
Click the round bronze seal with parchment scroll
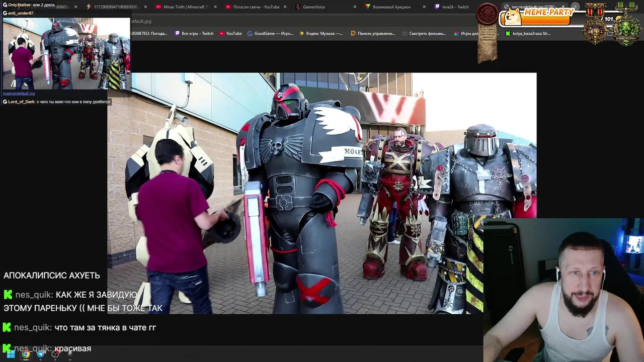487,33
